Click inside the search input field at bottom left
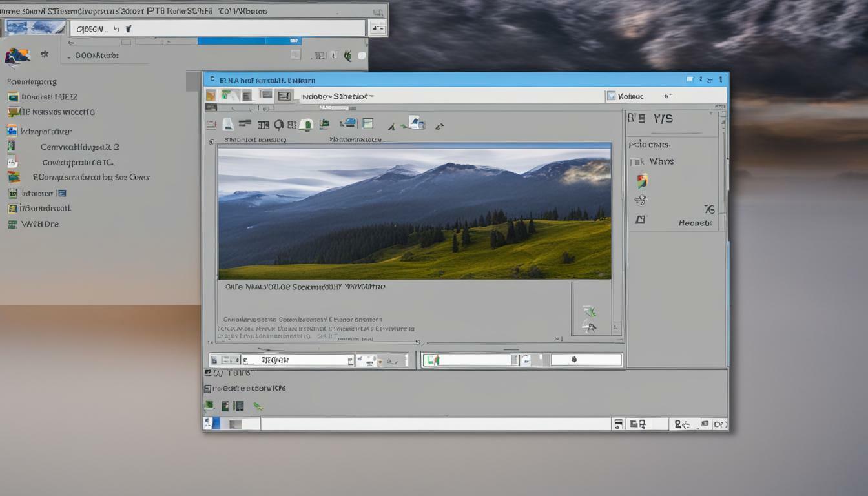The image size is (868, 496). pyautogui.click(x=291, y=359)
